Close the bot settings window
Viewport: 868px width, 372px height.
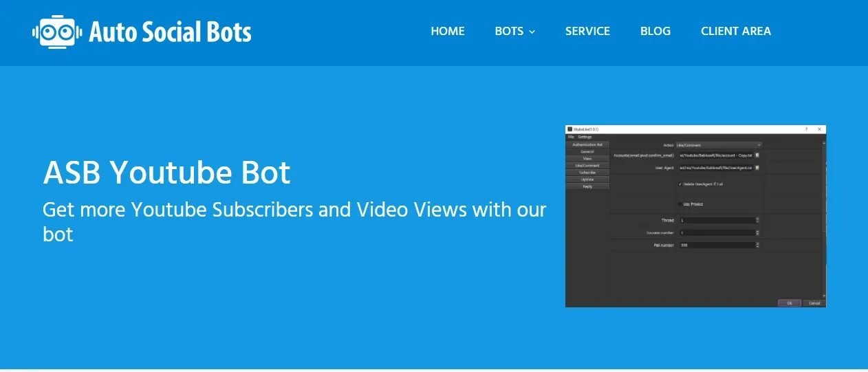point(819,129)
